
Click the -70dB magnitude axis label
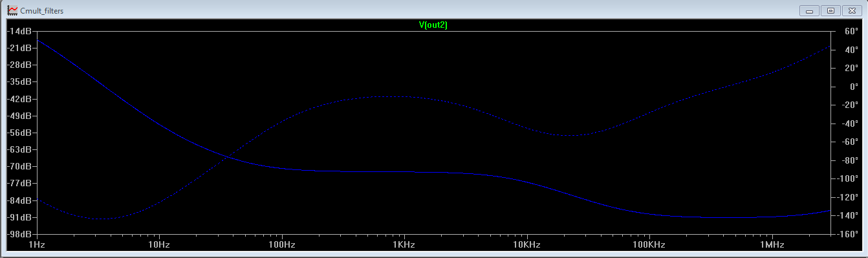(19, 166)
